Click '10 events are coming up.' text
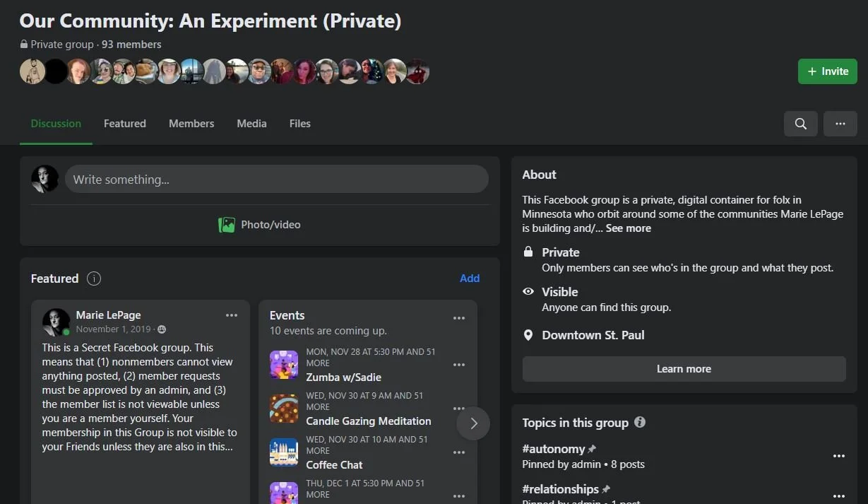The height and width of the screenshot is (504, 868). click(x=328, y=331)
